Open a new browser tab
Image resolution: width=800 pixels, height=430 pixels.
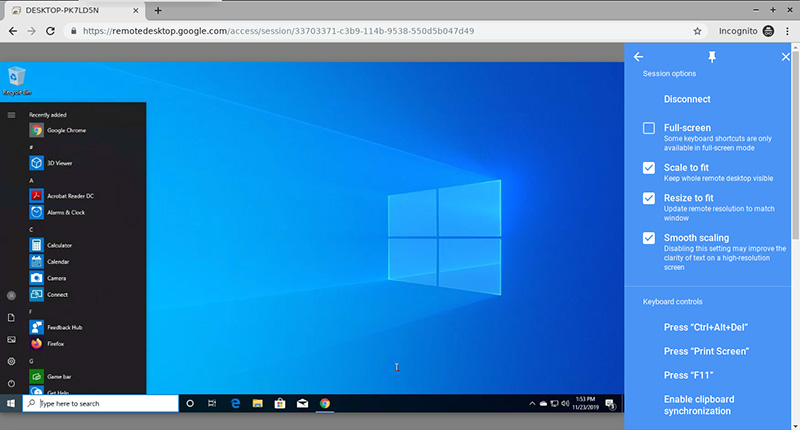coord(158,10)
